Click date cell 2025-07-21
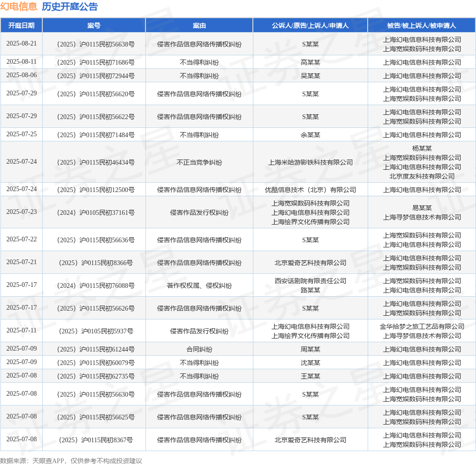Screen dimensions: 476x465 21,262
